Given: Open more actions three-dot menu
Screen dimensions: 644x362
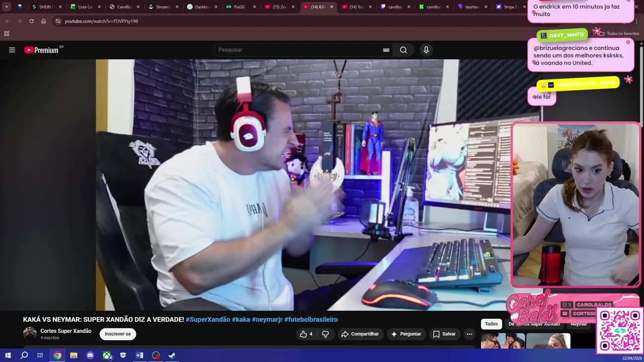Looking at the screenshot, I should [x=469, y=334].
